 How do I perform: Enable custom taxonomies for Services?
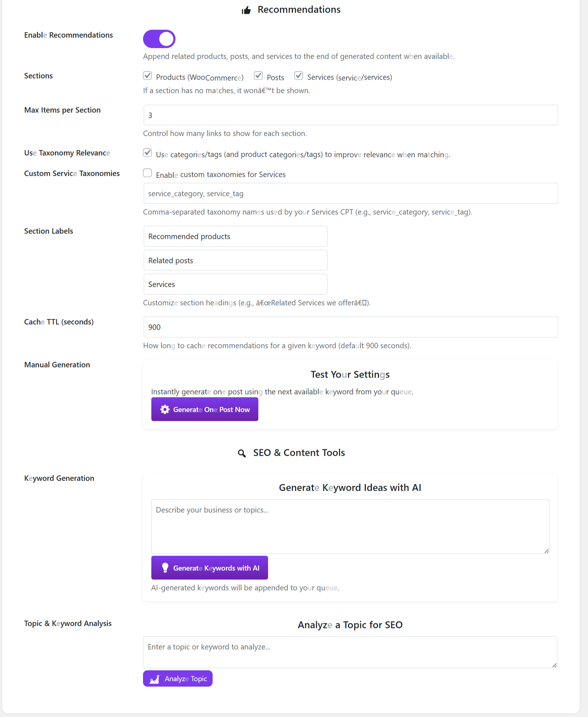(147, 173)
